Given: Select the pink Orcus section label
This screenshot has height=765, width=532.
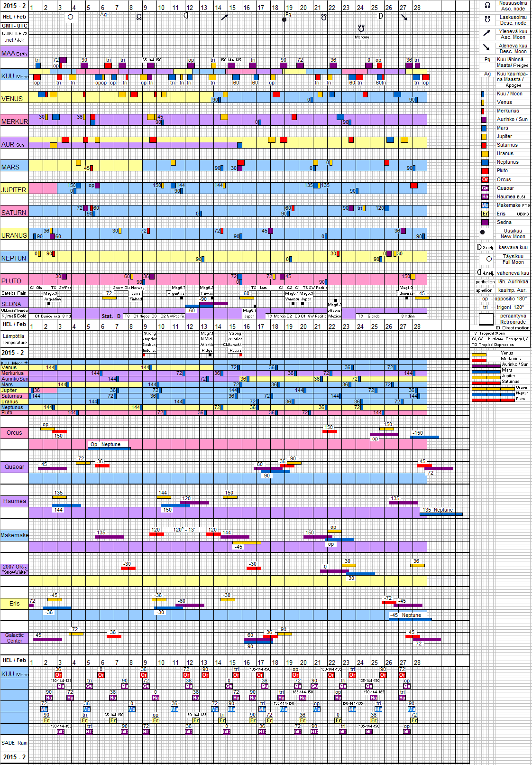Looking at the screenshot, I should (x=14, y=433).
